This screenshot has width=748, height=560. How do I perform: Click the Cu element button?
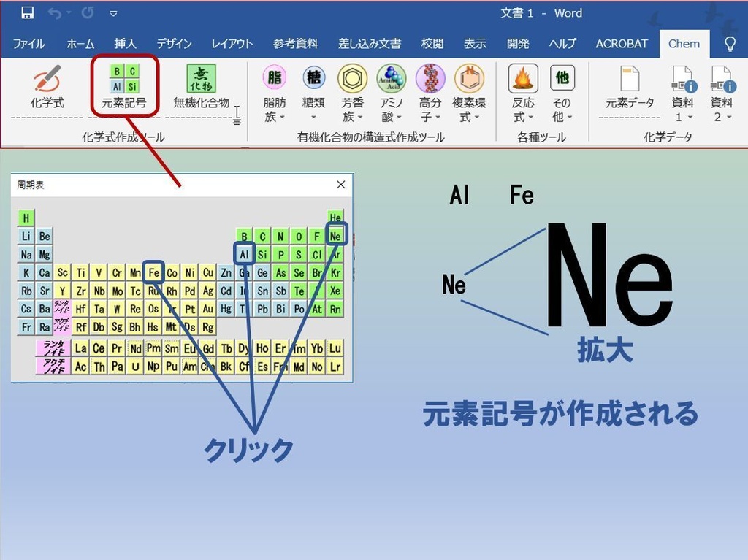point(208,272)
